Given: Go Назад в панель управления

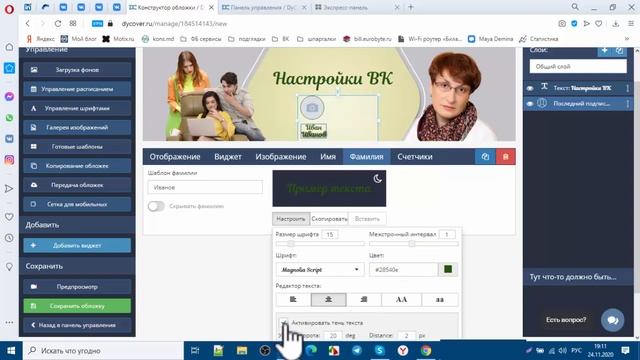Looking at the screenshot, I should [x=77, y=325].
